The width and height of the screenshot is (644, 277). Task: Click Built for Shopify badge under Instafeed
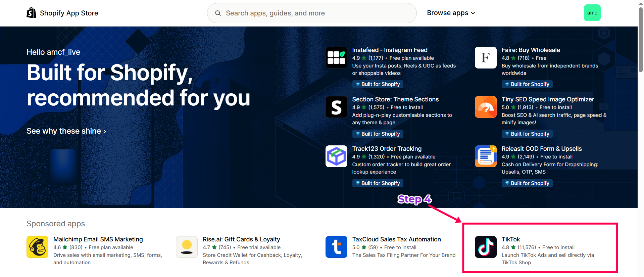tap(378, 84)
